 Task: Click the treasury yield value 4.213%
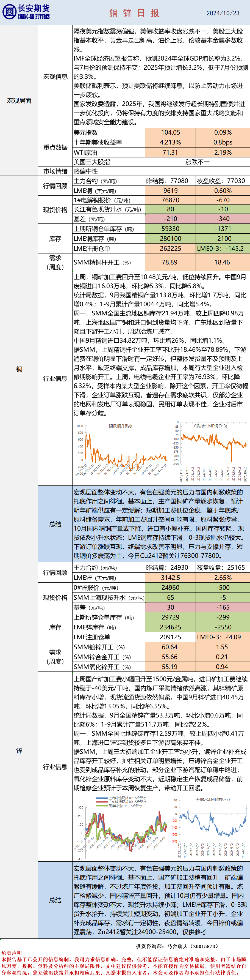pos(171,142)
